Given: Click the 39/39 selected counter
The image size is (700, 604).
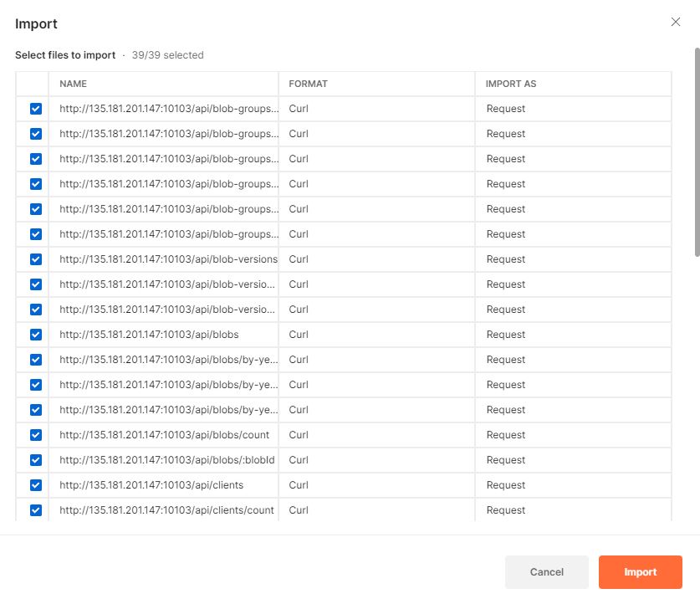Looking at the screenshot, I should 167,55.
